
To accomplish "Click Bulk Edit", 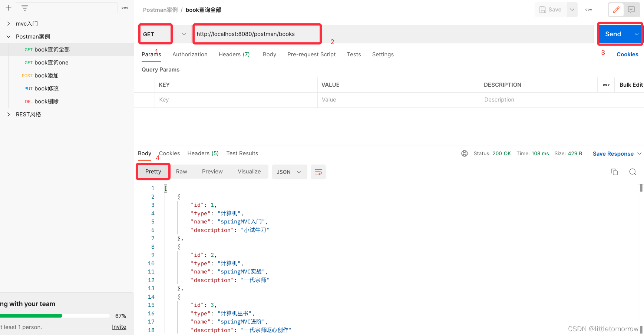I will point(631,85).
